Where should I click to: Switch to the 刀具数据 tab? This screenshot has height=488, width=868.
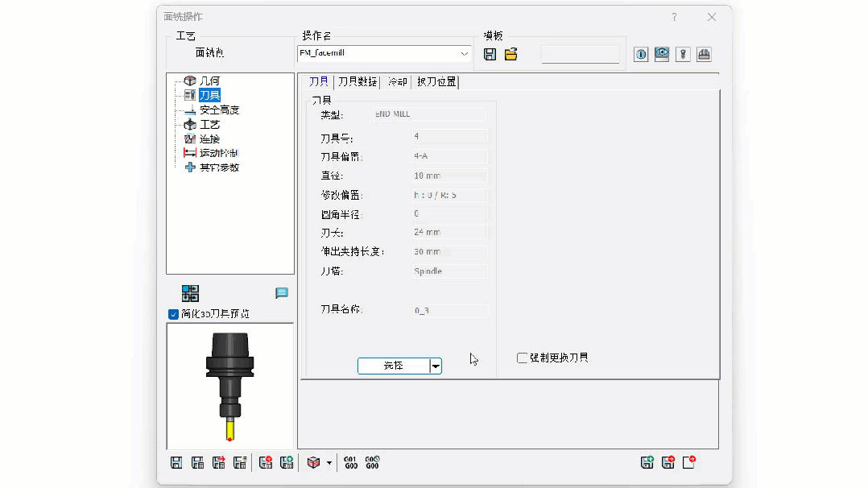pyautogui.click(x=358, y=82)
